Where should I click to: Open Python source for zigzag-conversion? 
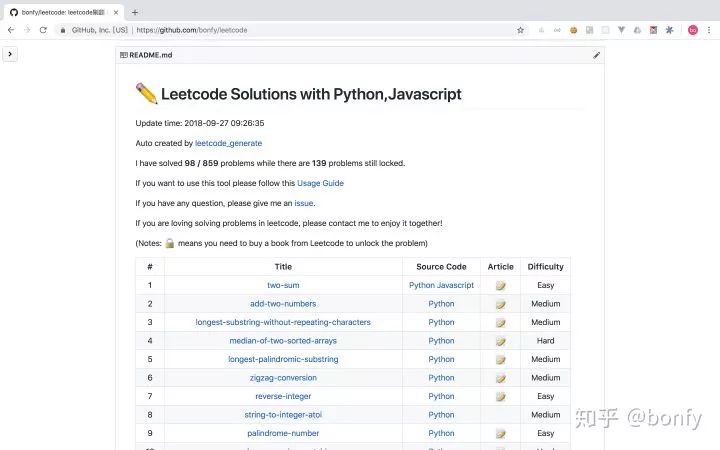[x=441, y=377]
